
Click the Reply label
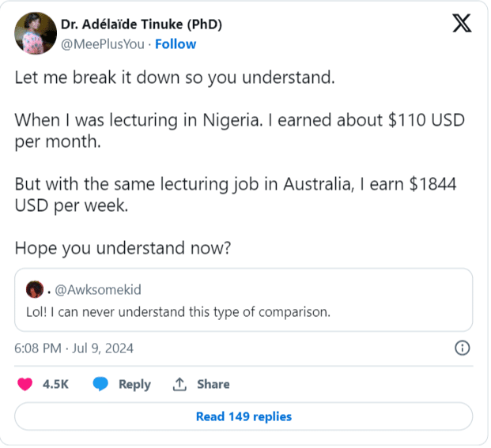[x=134, y=384]
